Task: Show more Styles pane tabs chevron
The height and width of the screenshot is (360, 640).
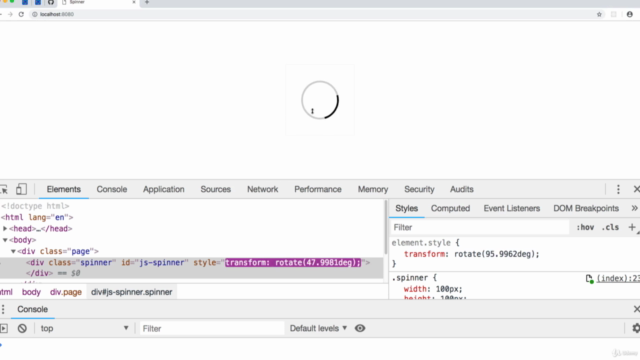Action: click(x=634, y=209)
